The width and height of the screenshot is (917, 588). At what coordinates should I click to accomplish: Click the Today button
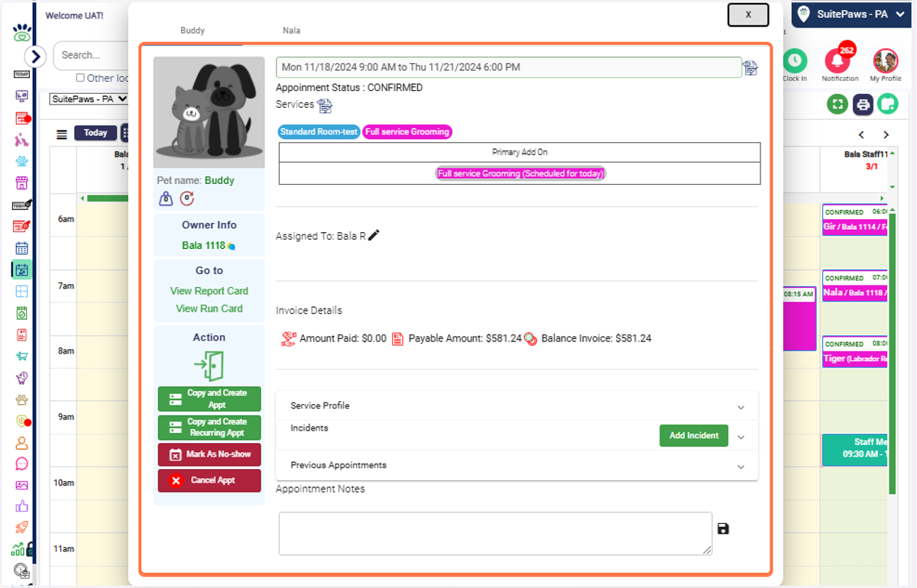[96, 133]
